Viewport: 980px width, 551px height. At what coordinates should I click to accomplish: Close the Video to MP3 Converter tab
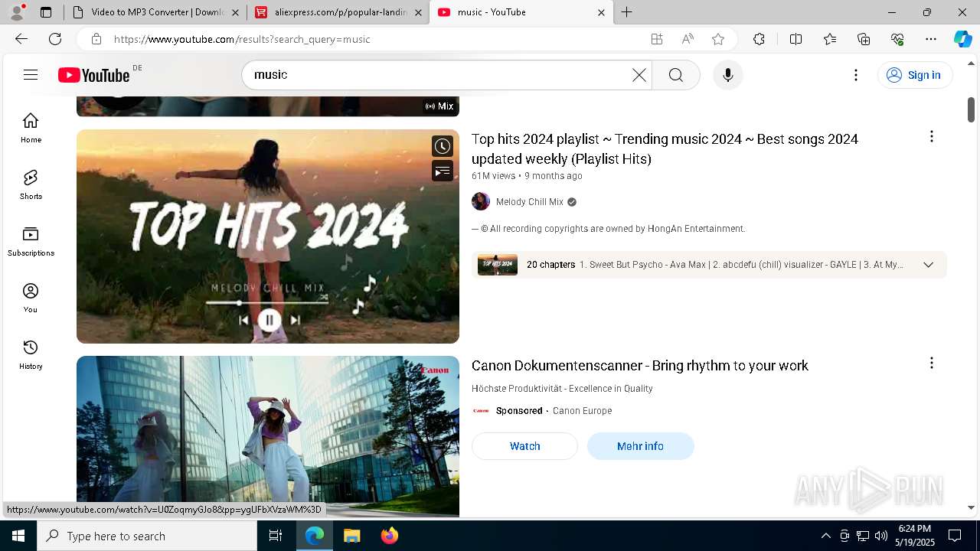235,12
